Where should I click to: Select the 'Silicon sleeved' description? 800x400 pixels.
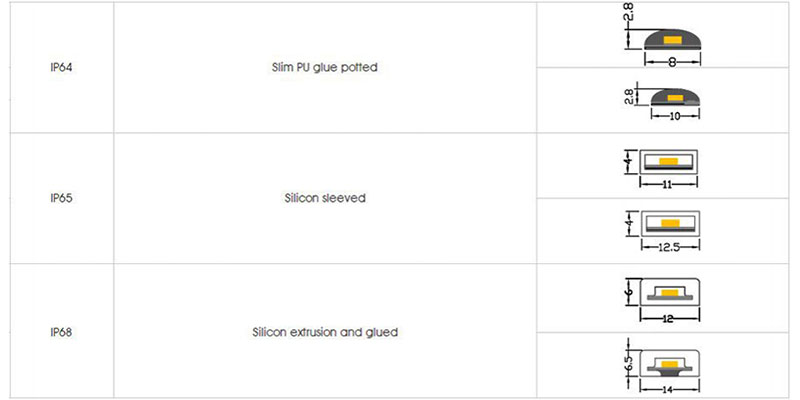325,198
